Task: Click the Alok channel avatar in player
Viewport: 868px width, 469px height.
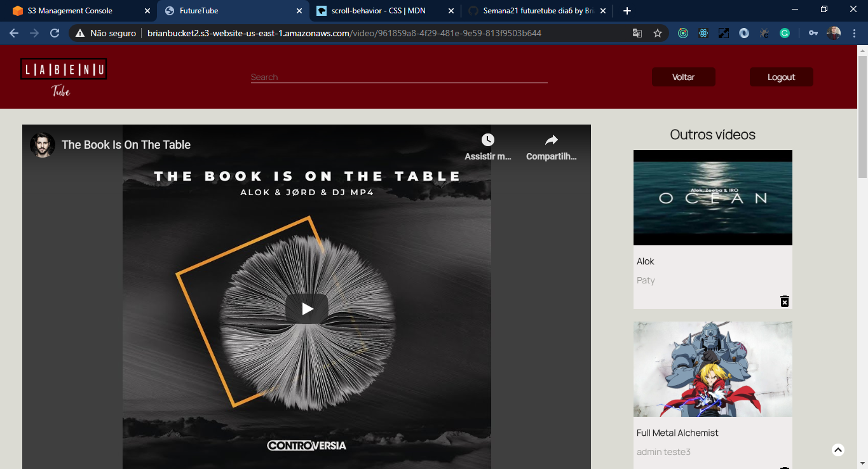Action: point(43,145)
